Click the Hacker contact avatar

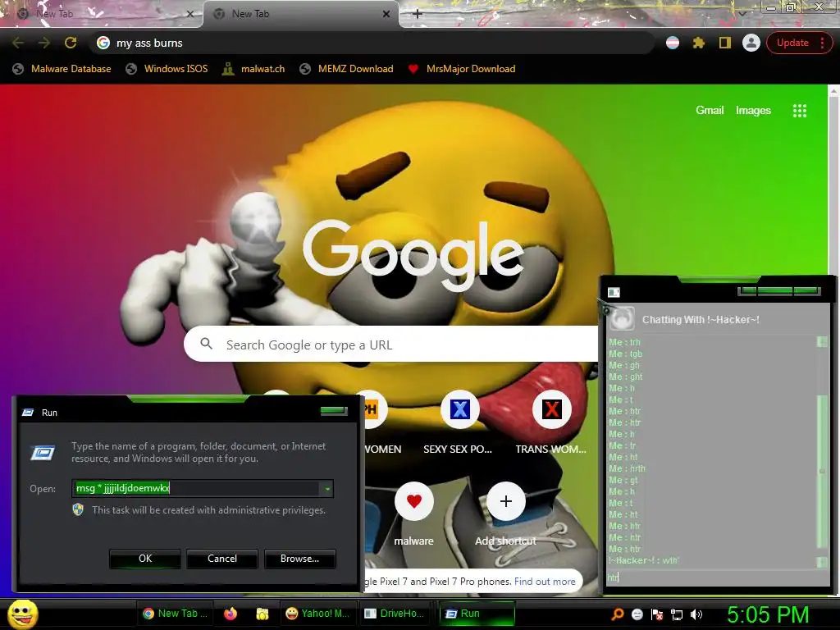point(621,319)
